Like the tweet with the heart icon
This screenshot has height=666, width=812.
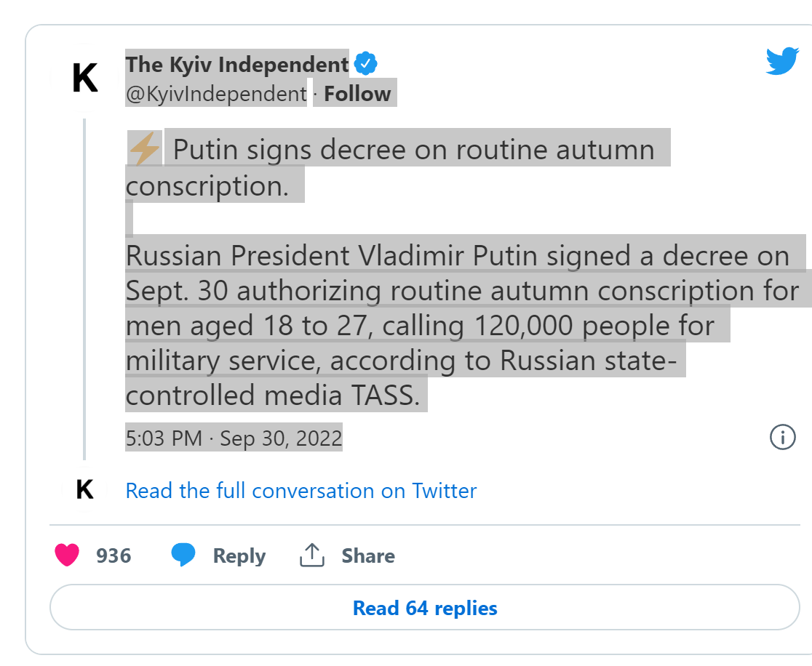click(67, 555)
